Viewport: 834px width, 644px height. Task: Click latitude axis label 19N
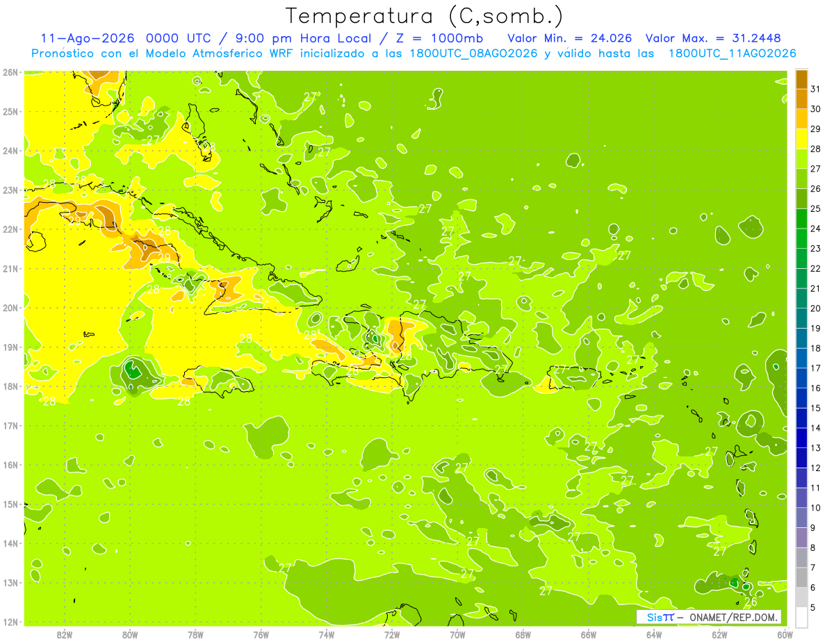pyautogui.click(x=10, y=347)
